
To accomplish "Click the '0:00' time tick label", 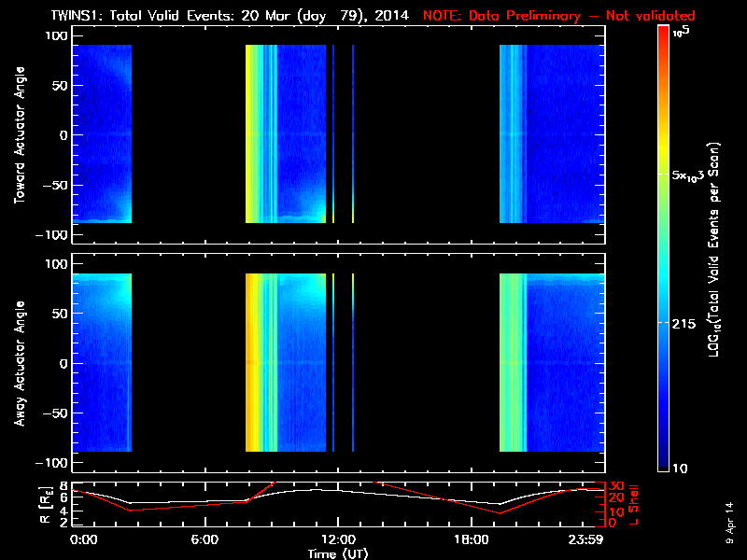I will pyautogui.click(x=83, y=539).
